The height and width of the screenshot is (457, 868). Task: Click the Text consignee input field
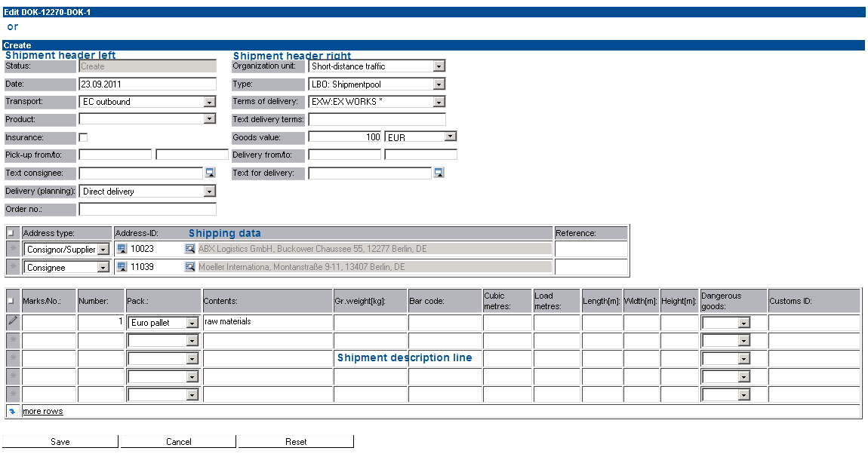(141, 173)
